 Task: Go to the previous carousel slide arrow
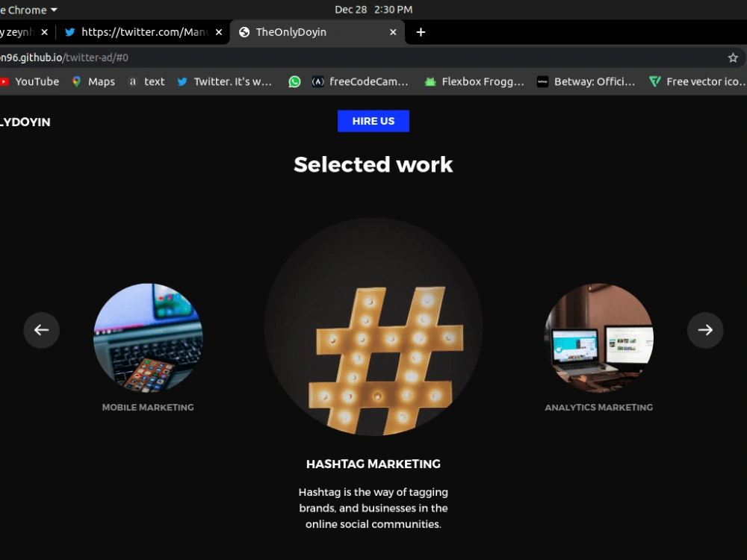click(x=41, y=330)
